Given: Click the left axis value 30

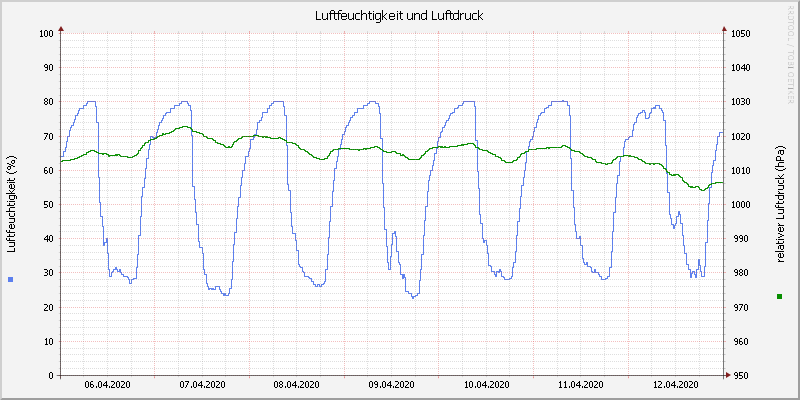Looking at the screenshot, I should click(x=48, y=273).
